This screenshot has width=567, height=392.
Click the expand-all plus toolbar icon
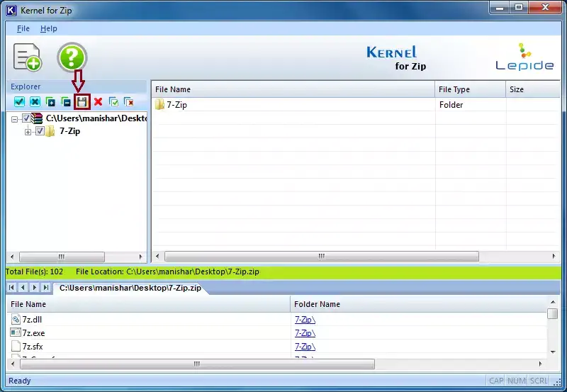point(50,102)
